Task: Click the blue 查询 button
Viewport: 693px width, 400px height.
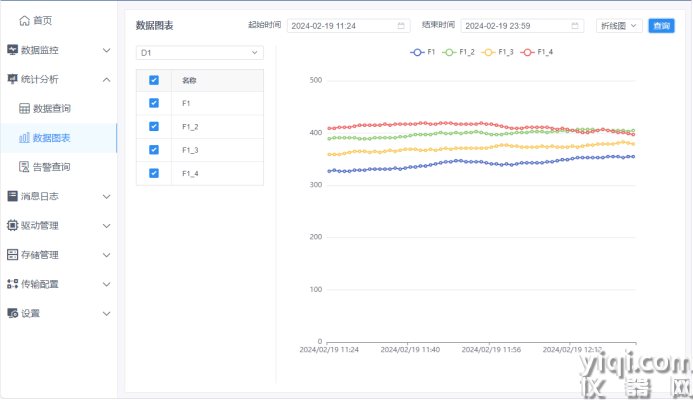Action: [661, 26]
